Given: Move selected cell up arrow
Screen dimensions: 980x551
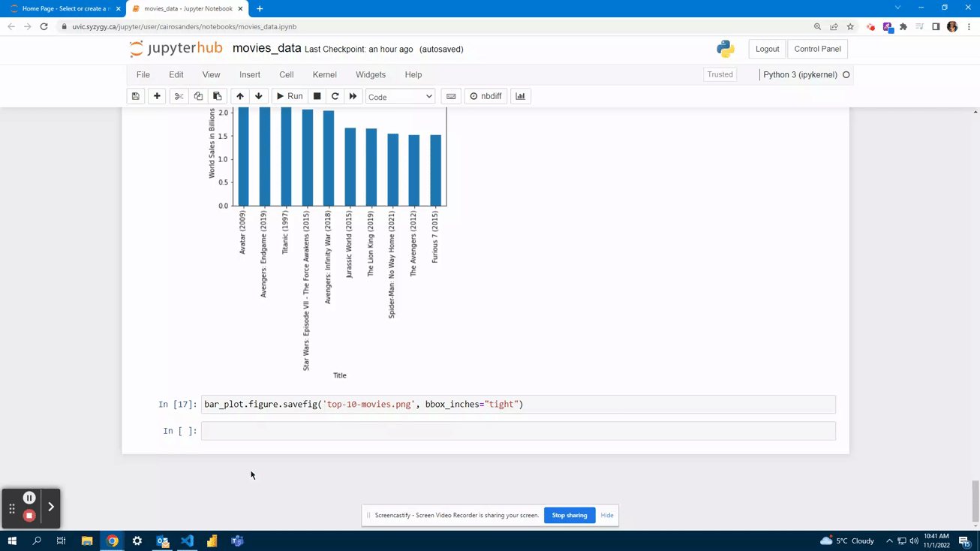Looking at the screenshot, I should click(x=240, y=96).
